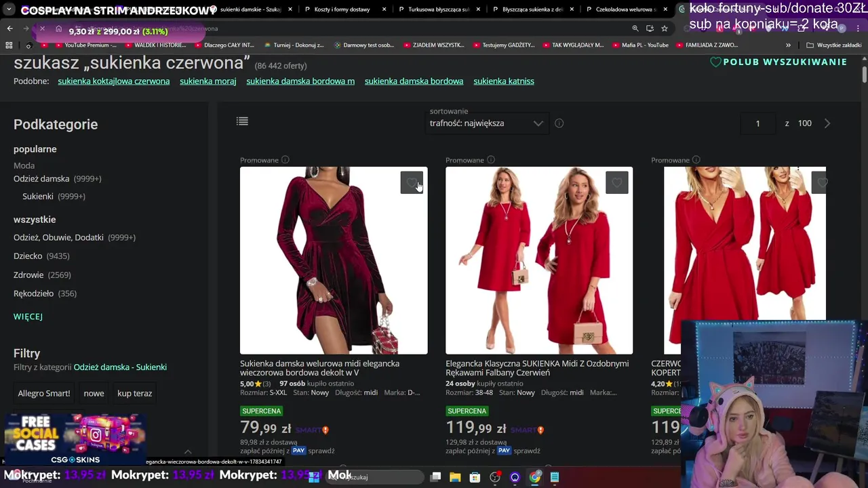Open the red dress with handbag thumbnail
This screenshot has width=868, height=488.
coord(539,260)
